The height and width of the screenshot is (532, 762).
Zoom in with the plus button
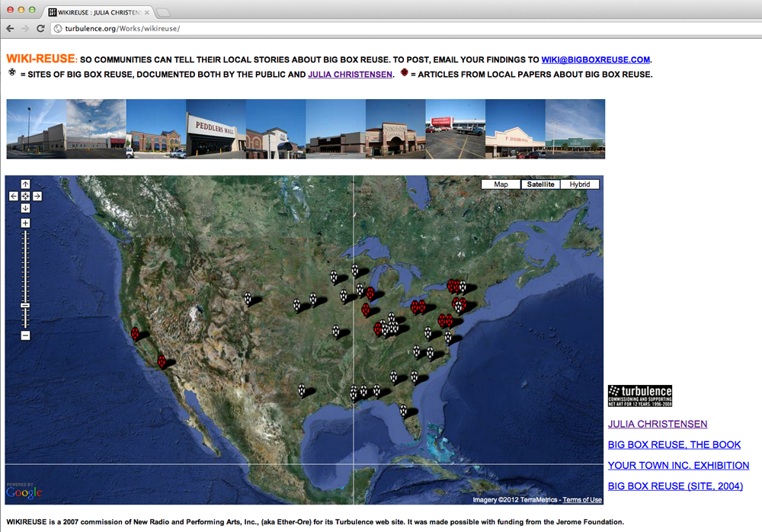pos(25,223)
